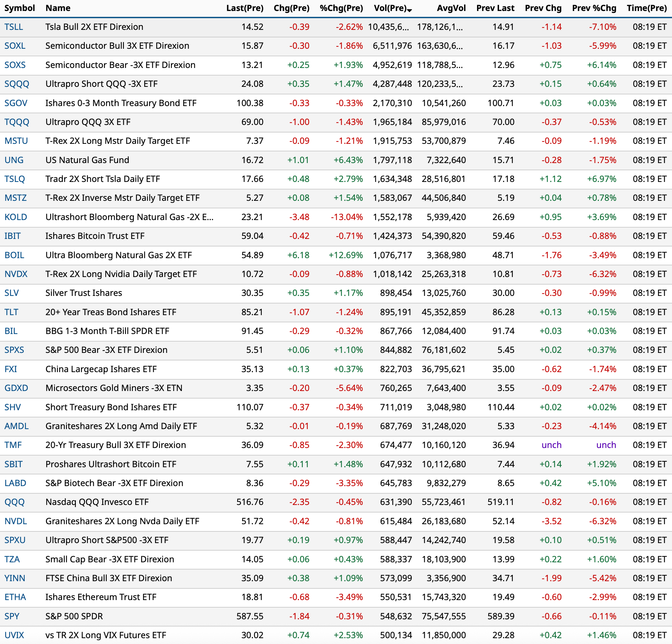The height and width of the screenshot is (644, 672).
Task: Open the UNG ticker link
Action: [x=14, y=160]
